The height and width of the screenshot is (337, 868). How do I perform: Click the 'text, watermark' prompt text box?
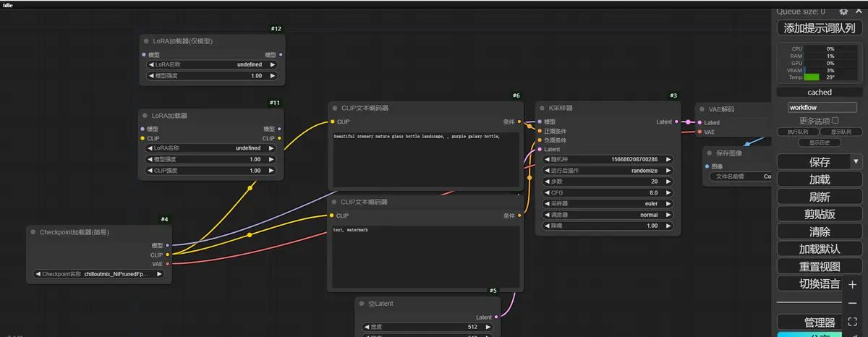pos(425,257)
